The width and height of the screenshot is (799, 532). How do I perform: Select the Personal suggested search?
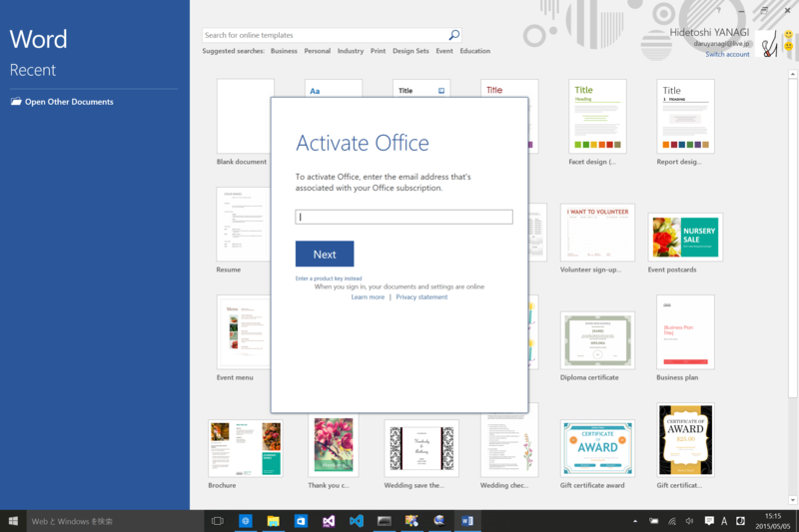(x=317, y=51)
